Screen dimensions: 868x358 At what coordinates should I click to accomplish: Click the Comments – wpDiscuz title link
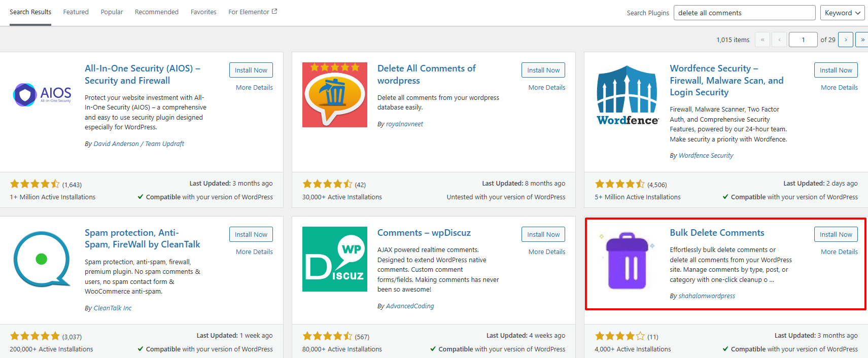[424, 233]
